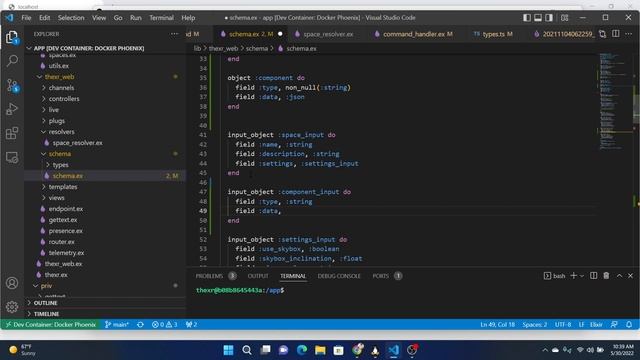
Task: Show the DEBUG CONSOLE panel tab
Action: [x=339, y=276]
